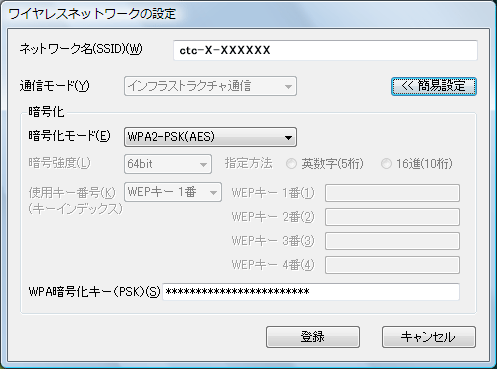Click the WPA暗号化キー(PSK) password field
This screenshot has width=497, height=369.
point(311,292)
